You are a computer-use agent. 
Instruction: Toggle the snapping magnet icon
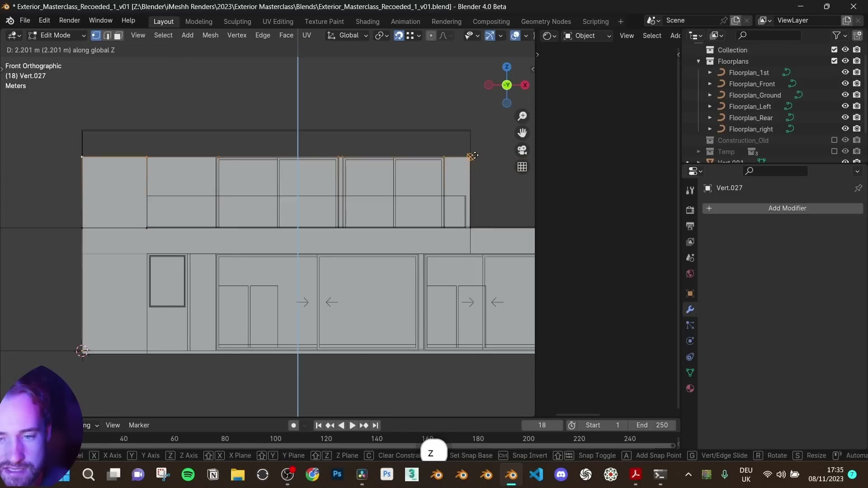coord(398,35)
